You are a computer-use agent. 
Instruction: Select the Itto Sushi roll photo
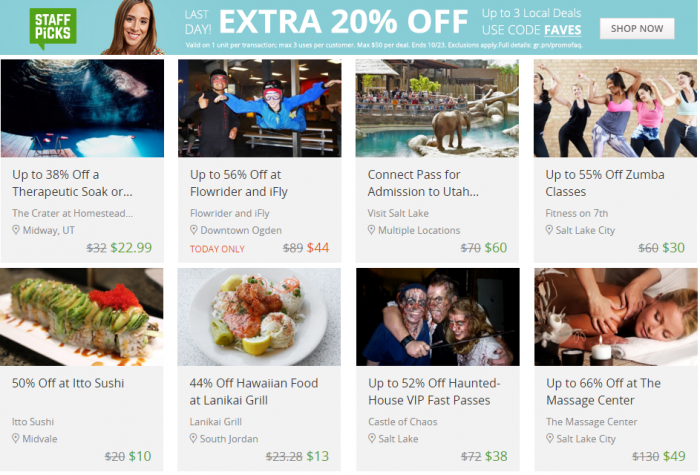pyautogui.click(x=82, y=317)
